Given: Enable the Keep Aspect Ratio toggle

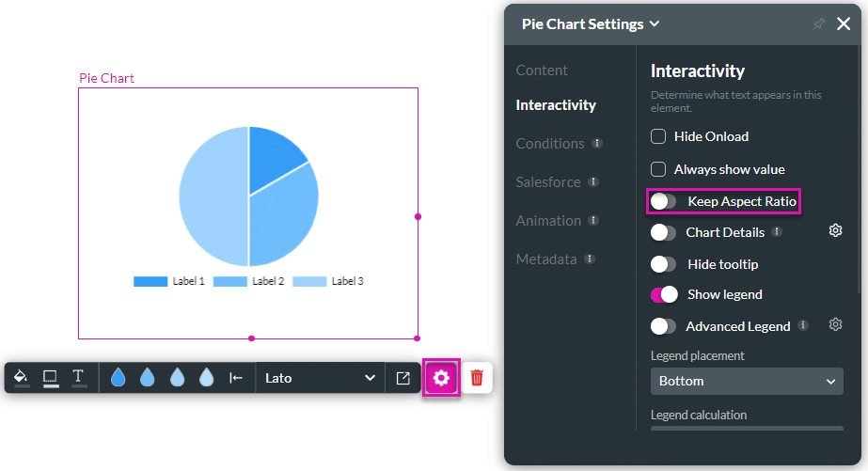Looking at the screenshot, I should coord(664,201).
